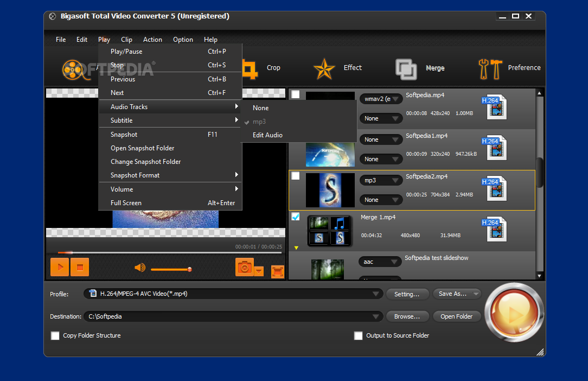Mute audio via speaker icon
The image size is (588, 381).
140,268
